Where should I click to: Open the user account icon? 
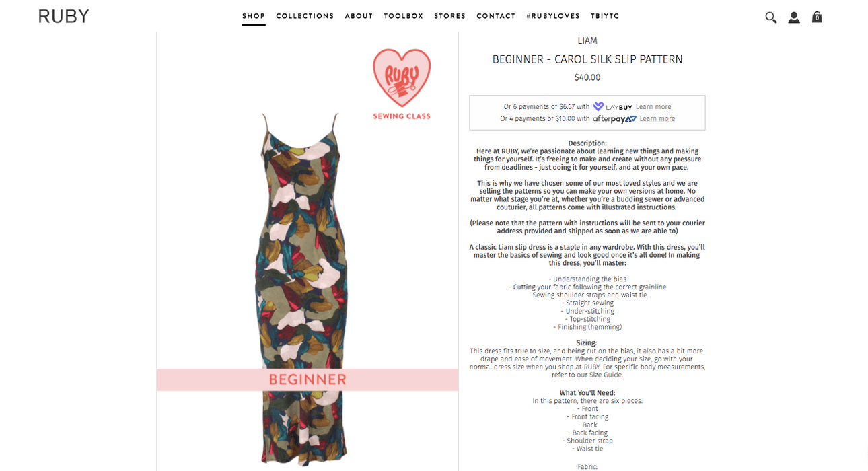click(794, 17)
